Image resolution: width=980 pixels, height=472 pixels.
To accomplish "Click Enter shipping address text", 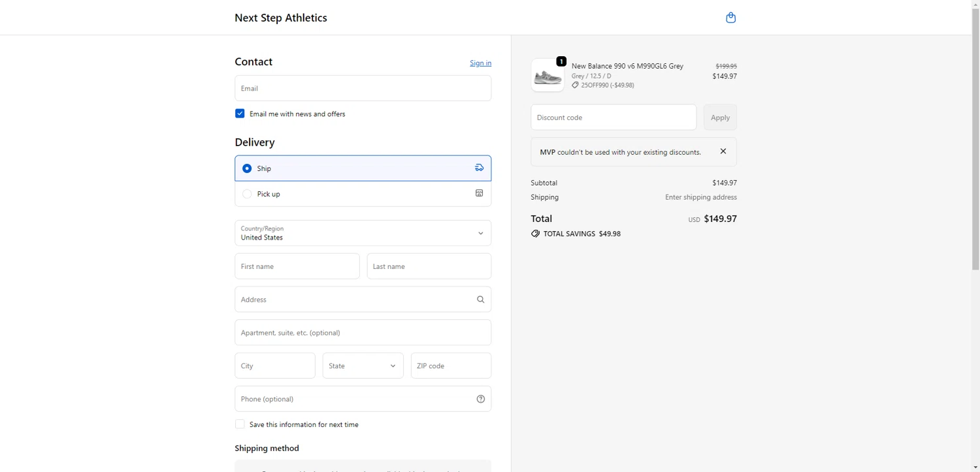I will (701, 197).
